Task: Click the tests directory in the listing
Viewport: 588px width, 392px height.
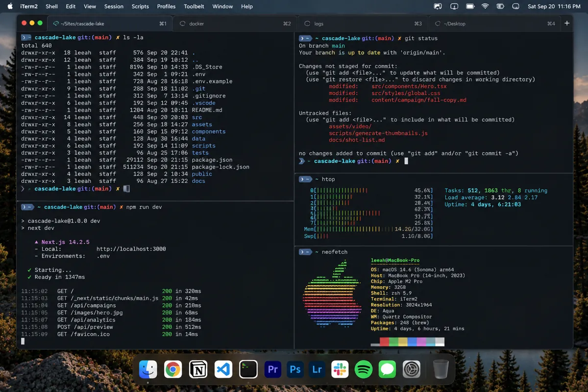Action: [200, 153]
